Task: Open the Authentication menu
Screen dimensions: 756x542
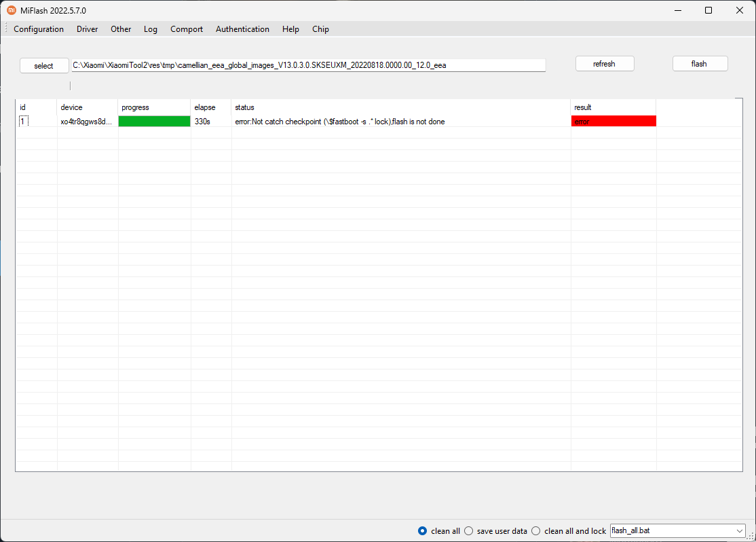Action: click(x=242, y=29)
